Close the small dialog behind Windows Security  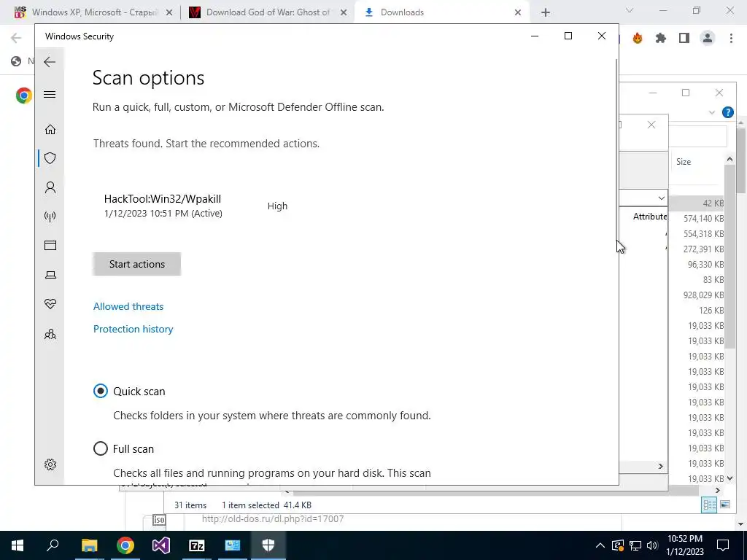click(651, 125)
